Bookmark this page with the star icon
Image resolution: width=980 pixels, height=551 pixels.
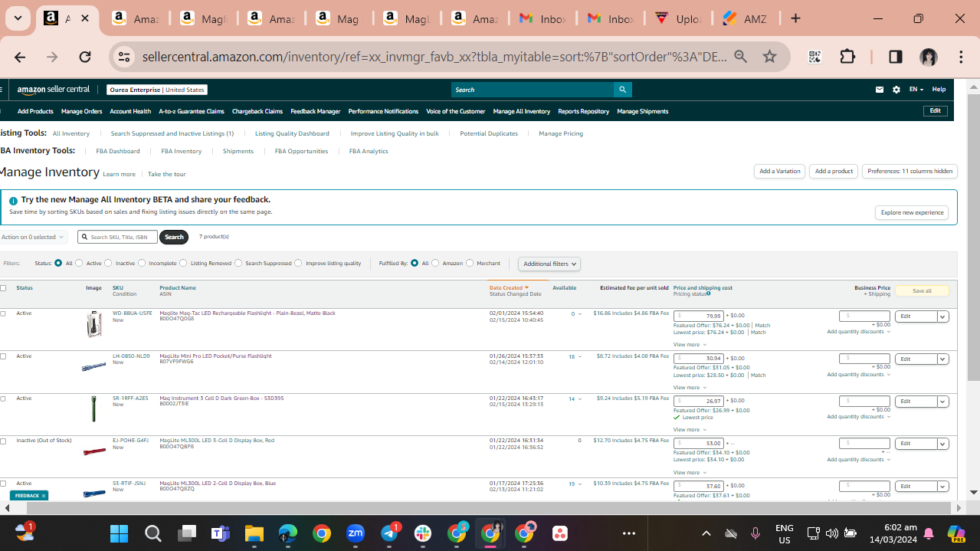(x=770, y=57)
